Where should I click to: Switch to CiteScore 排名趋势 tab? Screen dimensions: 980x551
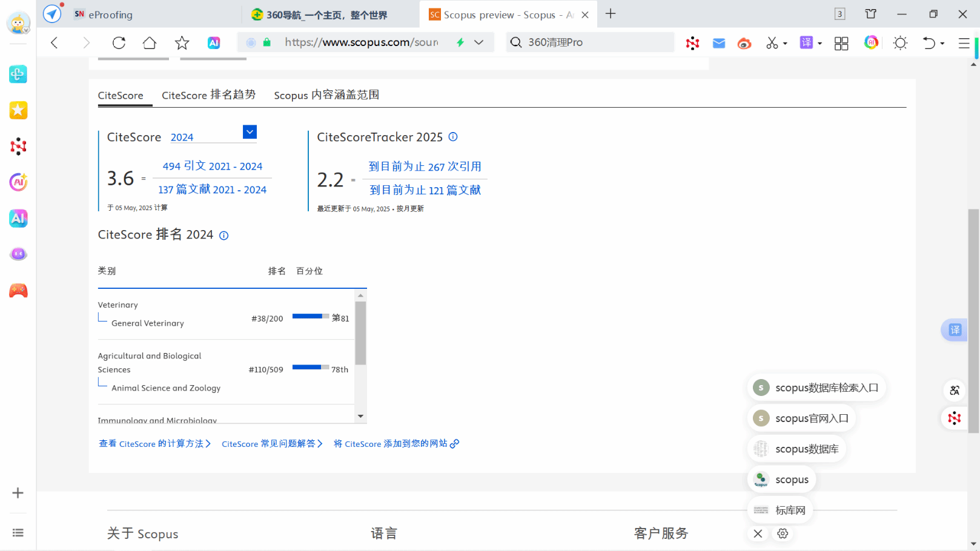pyautogui.click(x=208, y=95)
